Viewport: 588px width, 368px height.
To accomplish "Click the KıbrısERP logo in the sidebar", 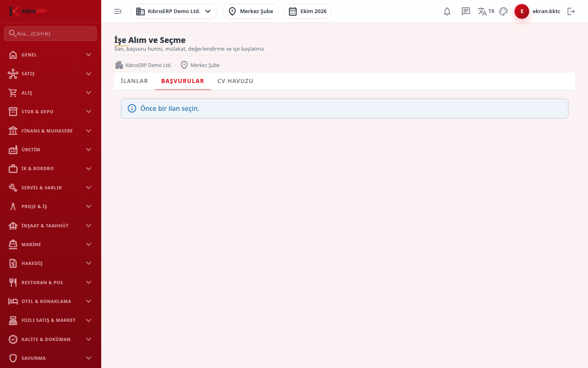I will [x=28, y=11].
